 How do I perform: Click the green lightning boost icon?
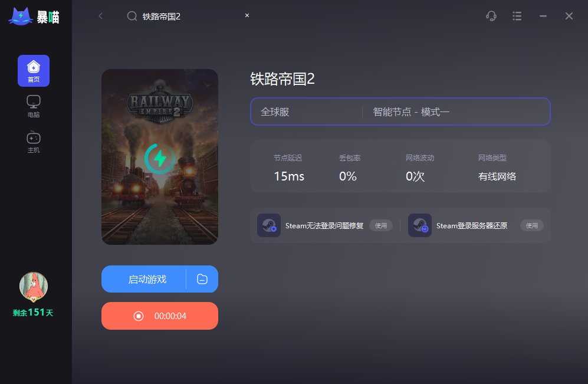tap(160, 159)
